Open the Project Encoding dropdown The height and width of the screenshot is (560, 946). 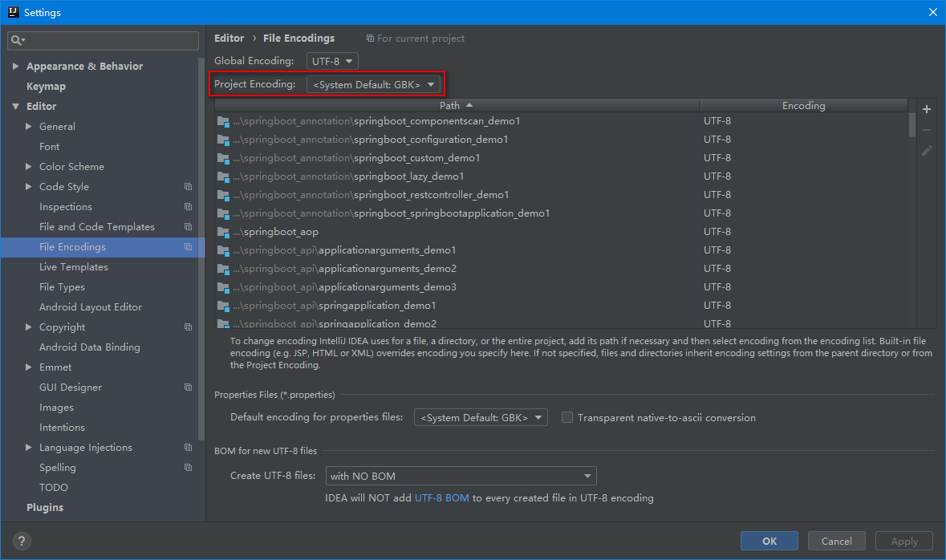click(x=373, y=84)
